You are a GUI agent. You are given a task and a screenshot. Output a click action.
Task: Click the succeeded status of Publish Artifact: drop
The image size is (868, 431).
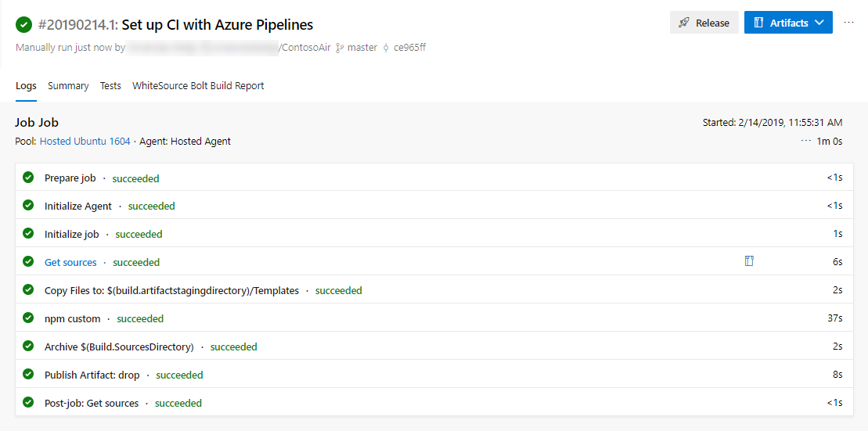pos(179,375)
